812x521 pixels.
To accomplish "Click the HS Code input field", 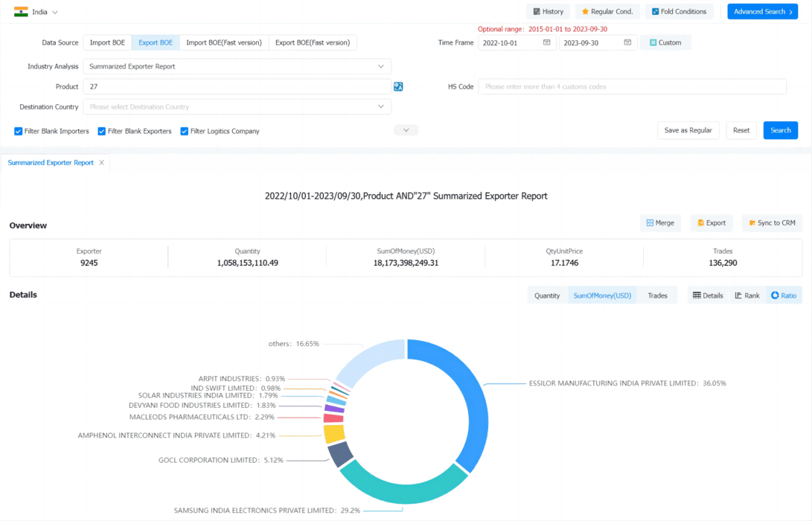I will (x=633, y=86).
